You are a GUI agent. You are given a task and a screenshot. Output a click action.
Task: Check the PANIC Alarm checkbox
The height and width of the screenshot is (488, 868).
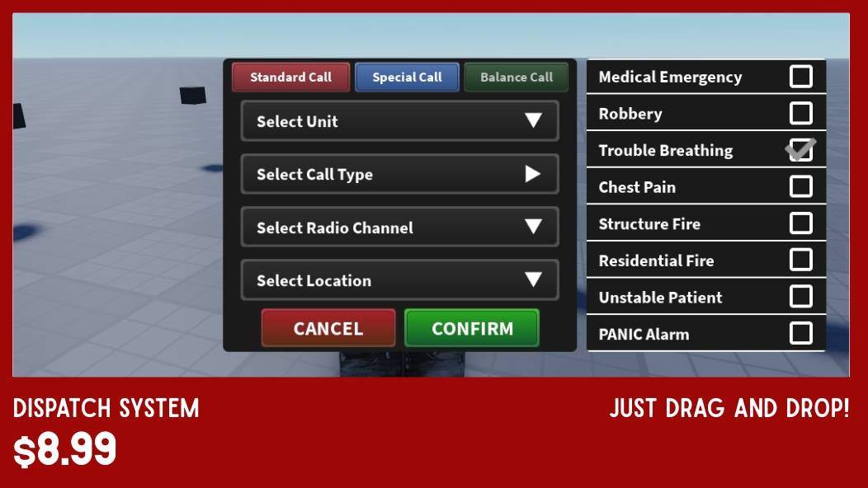coord(800,333)
